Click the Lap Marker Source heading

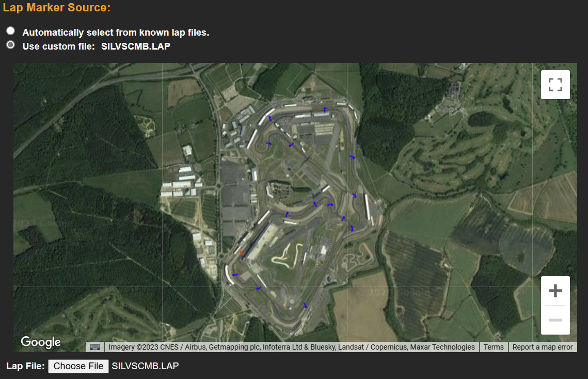click(x=57, y=8)
